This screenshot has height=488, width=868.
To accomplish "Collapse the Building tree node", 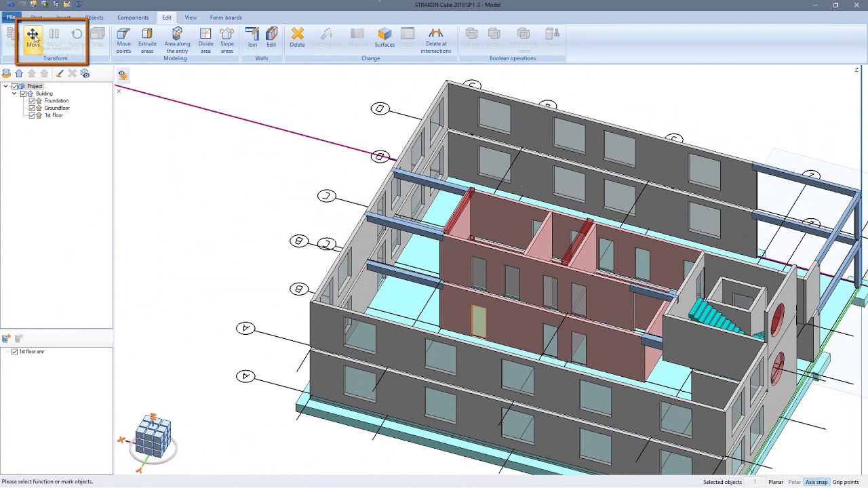I will click(14, 94).
